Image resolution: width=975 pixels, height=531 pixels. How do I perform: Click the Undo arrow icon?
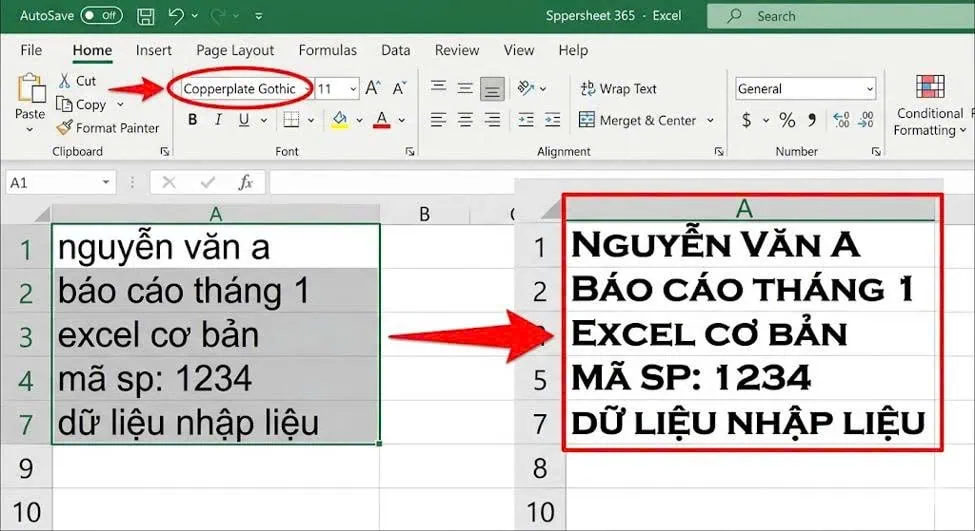click(x=176, y=16)
